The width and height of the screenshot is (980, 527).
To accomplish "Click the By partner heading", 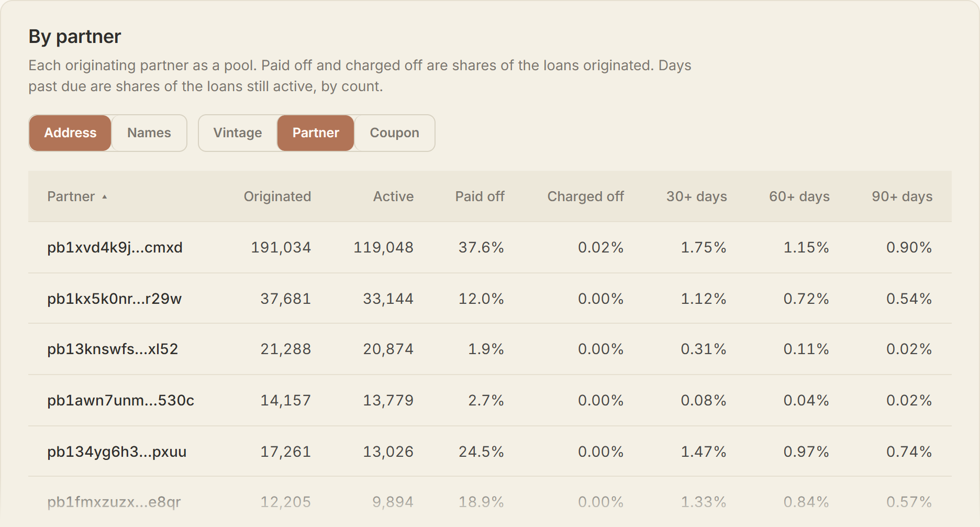I will pyautogui.click(x=75, y=37).
